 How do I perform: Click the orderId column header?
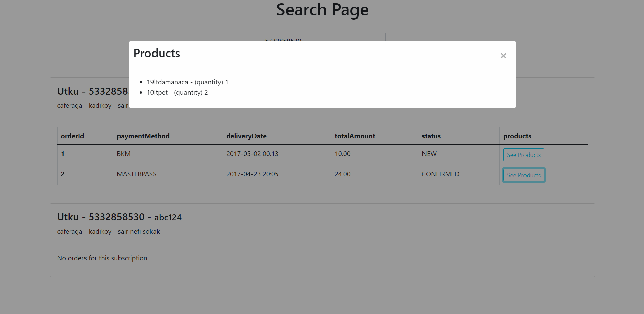72,136
